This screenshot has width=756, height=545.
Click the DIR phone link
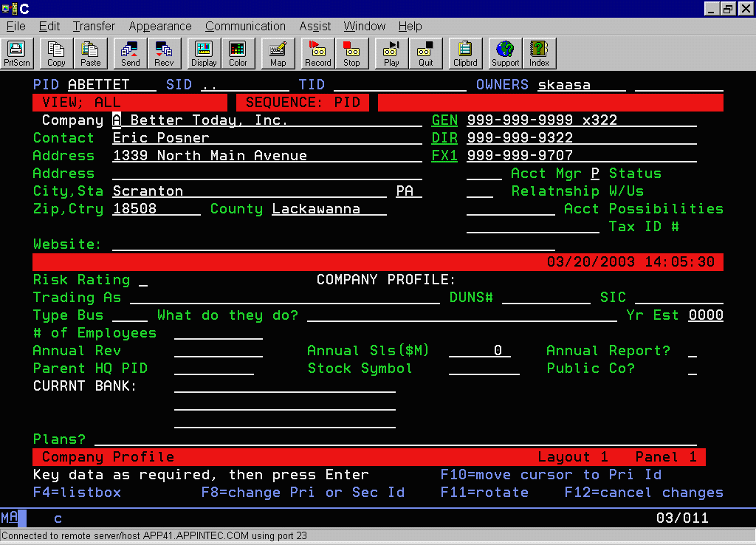coord(444,138)
